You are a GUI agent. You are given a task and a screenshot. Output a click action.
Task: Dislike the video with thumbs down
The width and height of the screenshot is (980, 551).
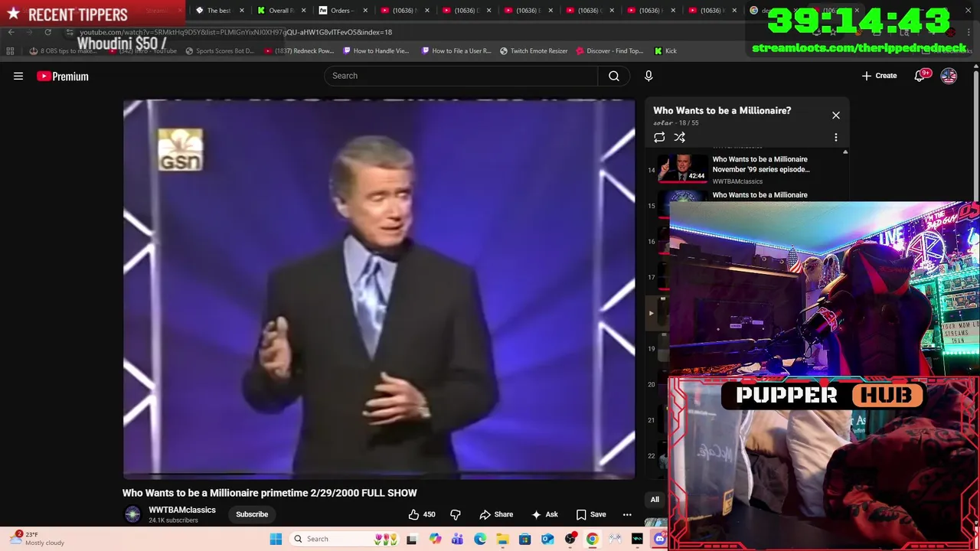pyautogui.click(x=456, y=514)
